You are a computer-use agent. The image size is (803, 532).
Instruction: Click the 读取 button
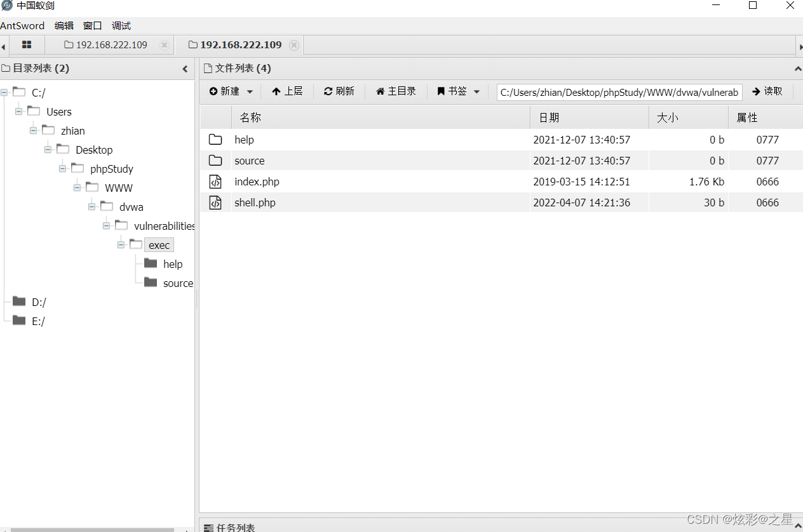[767, 91]
